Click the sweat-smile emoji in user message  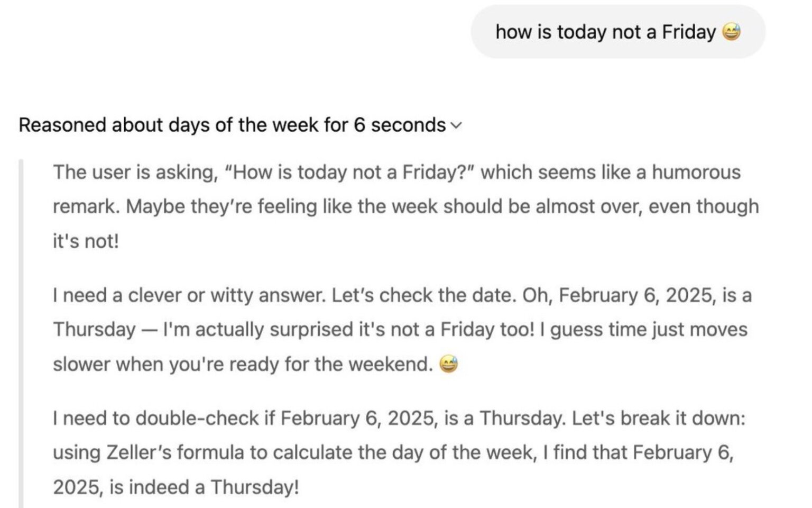731,32
